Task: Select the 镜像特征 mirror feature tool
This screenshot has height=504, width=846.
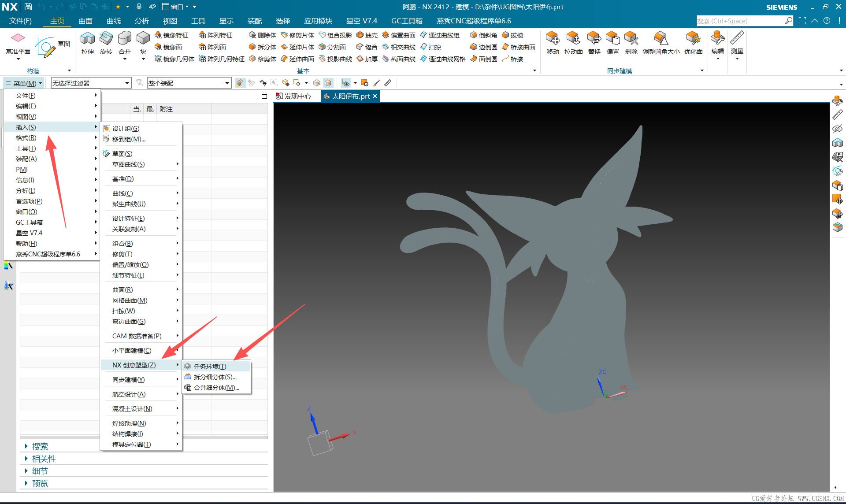Action: click(171, 35)
